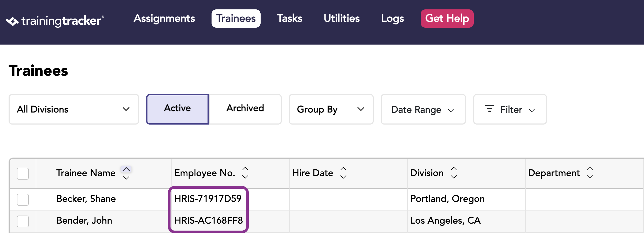Open employee number HRIS-71917D59 cell
Viewport: 644px width, 233px height.
(208, 199)
